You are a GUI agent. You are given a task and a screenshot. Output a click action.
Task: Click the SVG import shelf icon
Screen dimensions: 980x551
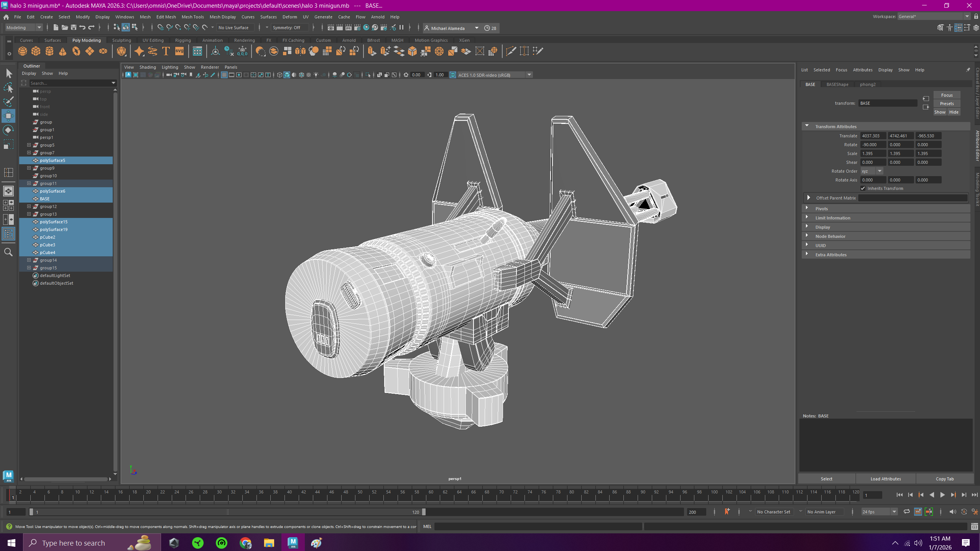click(179, 51)
